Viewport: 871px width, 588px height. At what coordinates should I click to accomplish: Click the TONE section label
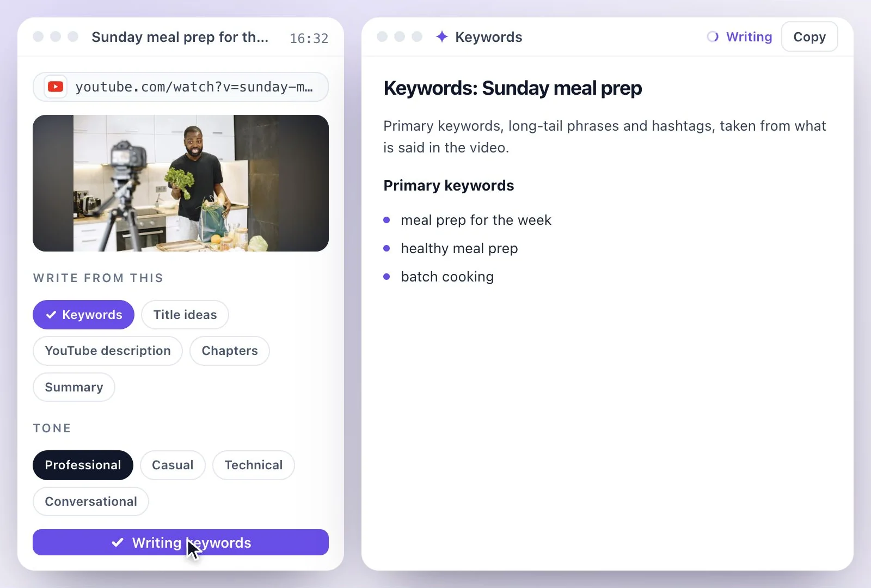click(52, 428)
